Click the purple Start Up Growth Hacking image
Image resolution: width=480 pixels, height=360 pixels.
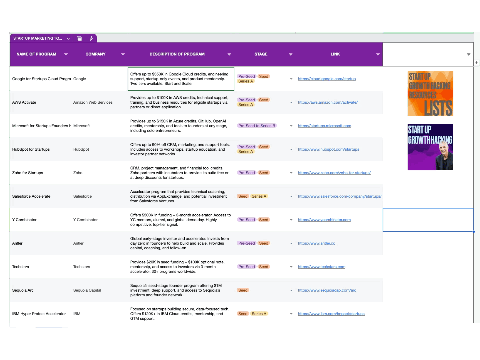tap(430, 147)
